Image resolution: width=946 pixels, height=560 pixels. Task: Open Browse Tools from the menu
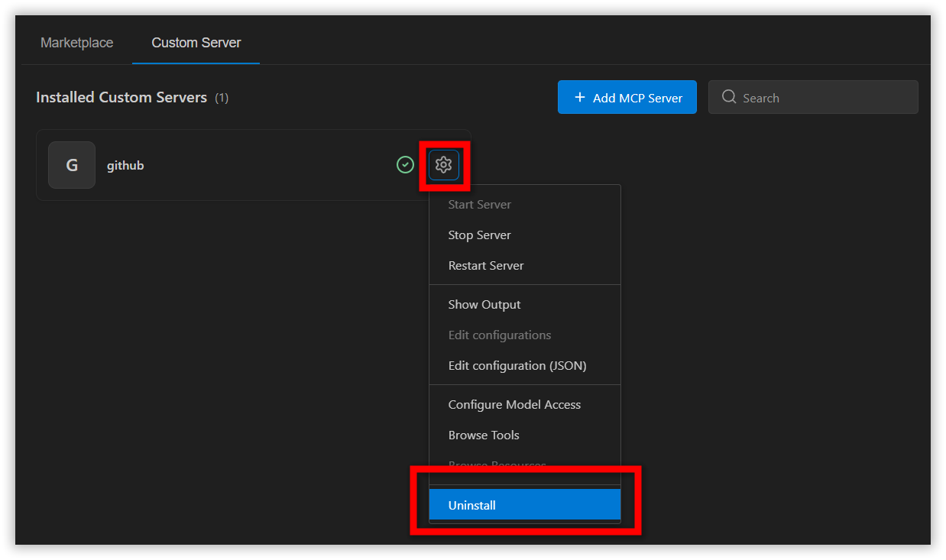[x=484, y=435]
